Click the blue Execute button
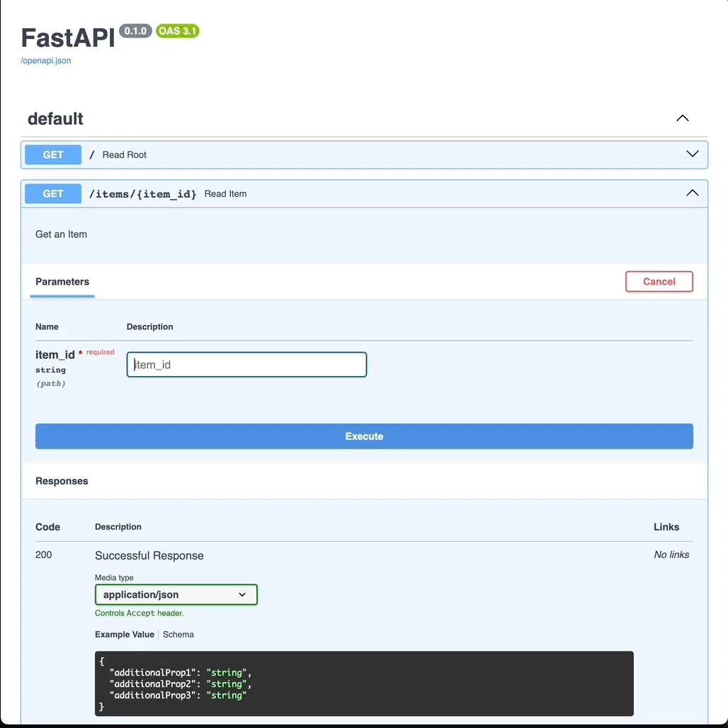Viewport: 728px width, 728px height. (x=364, y=436)
